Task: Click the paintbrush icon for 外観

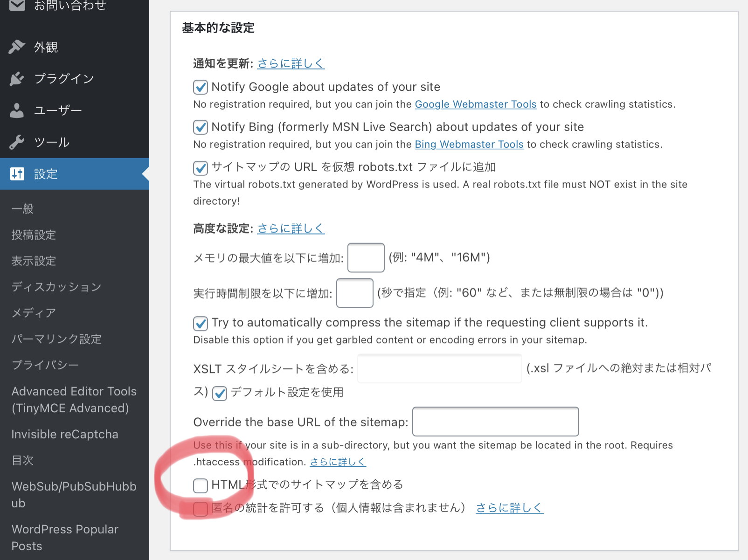Action: pos(17,47)
